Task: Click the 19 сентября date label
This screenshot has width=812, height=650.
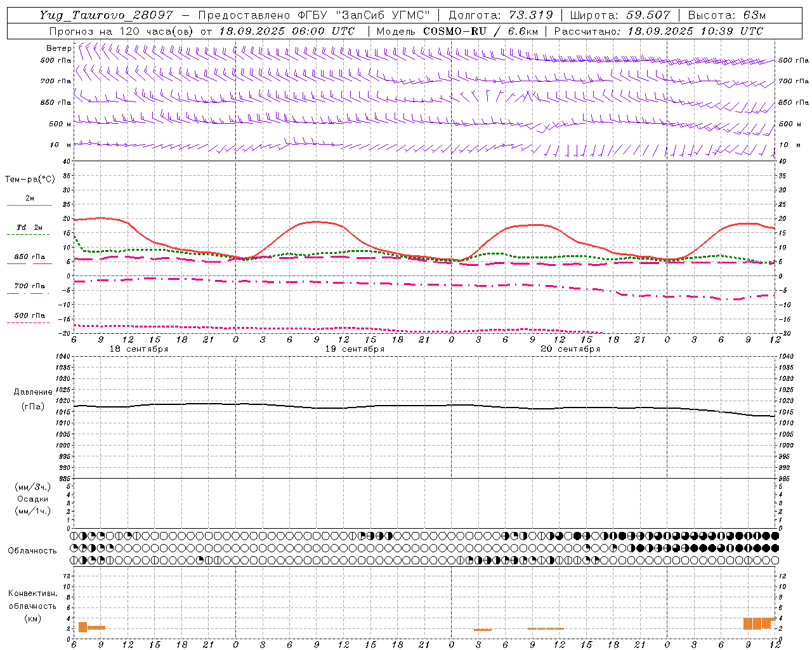Action: [x=355, y=349]
